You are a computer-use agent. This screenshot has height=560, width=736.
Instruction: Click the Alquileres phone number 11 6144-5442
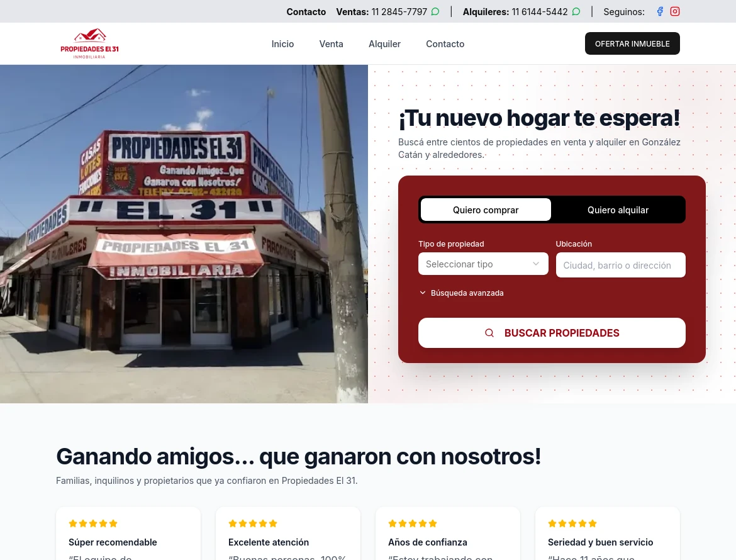pyautogui.click(x=539, y=12)
